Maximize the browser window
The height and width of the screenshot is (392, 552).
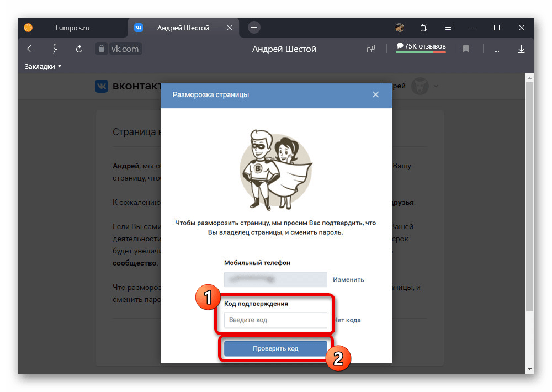click(x=497, y=28)
